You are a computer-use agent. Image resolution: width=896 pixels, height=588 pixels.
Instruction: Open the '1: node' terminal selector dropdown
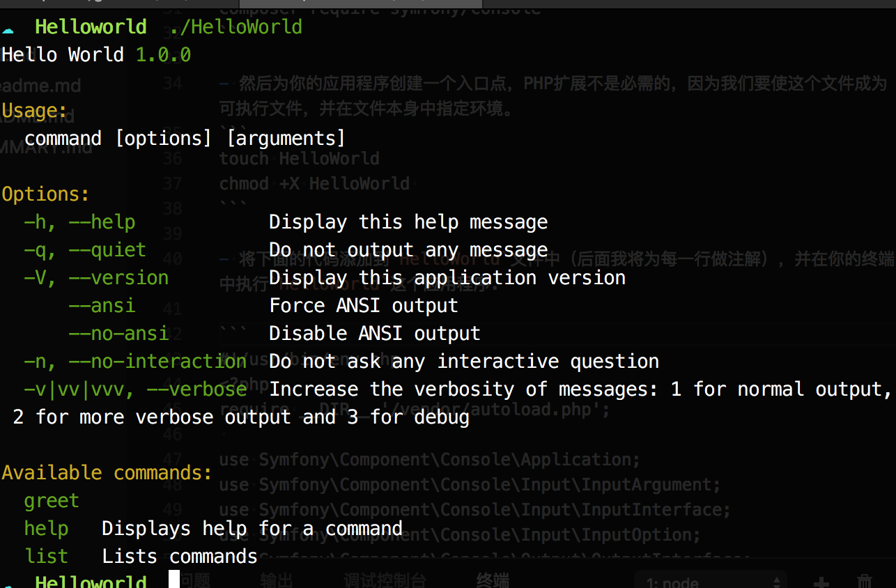[x=711, y=582]
